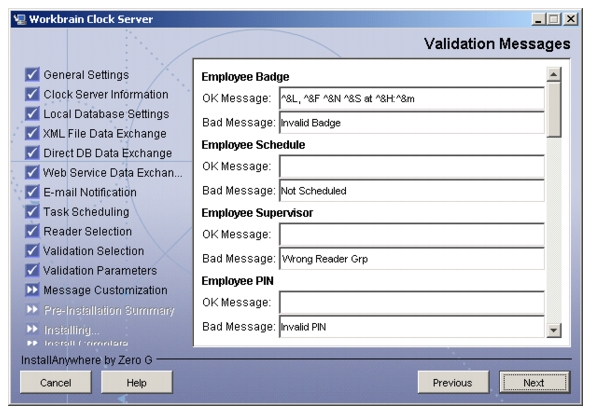Cancel the installation
This screenshot has width=591, height=415.
click(x=55, y=383)
